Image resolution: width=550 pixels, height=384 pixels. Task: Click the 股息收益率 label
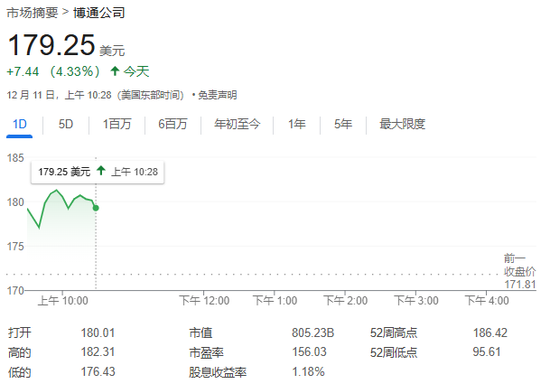(217, 372)
